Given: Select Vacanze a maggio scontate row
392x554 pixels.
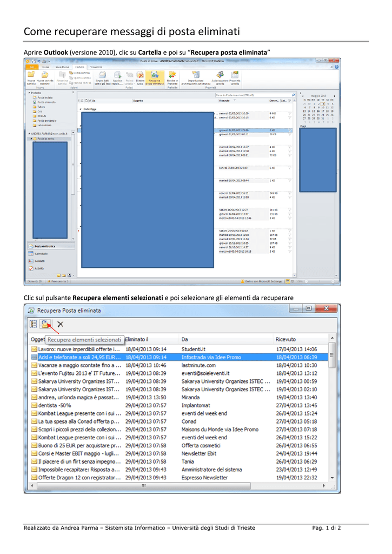Looking at the screenshot, I should (x=179, y=365).
